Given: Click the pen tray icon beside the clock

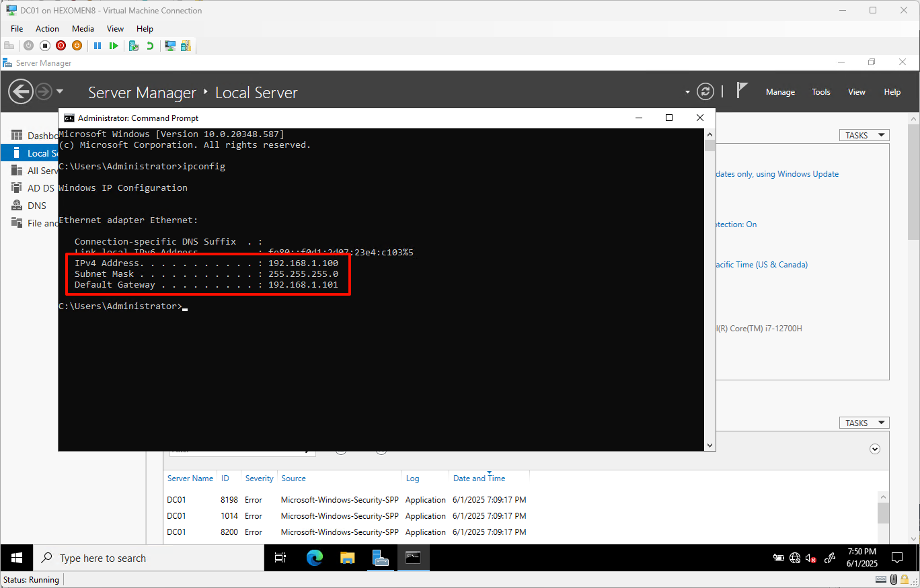Looking at the screenshot, I should pyautogui.click(x=830, y=558).
